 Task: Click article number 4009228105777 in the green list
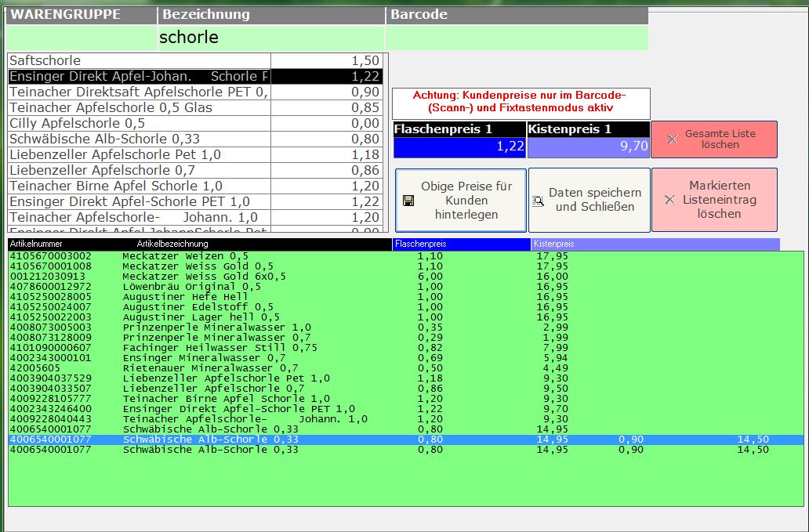(x=50, y=399)
